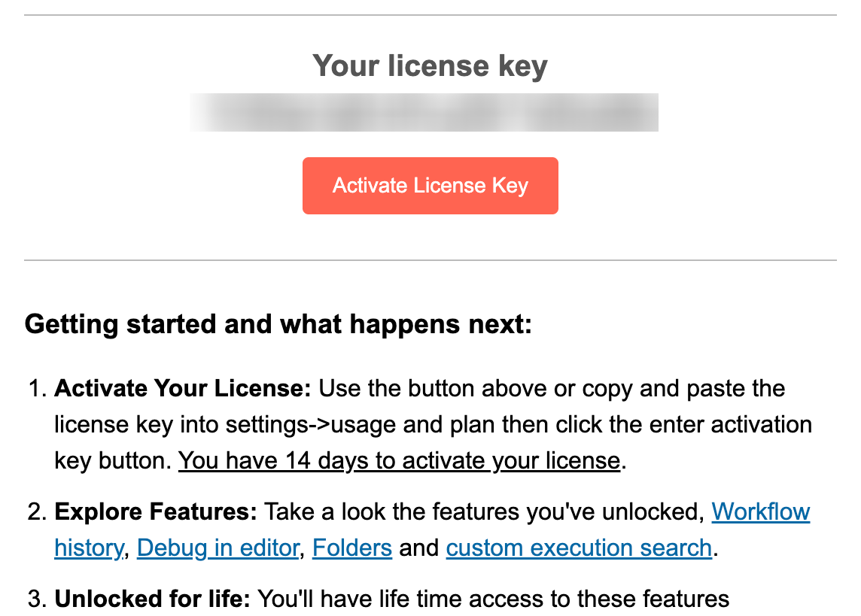Open the Debug in editor link
Screen dimensions: 861x616
(218, 548)
